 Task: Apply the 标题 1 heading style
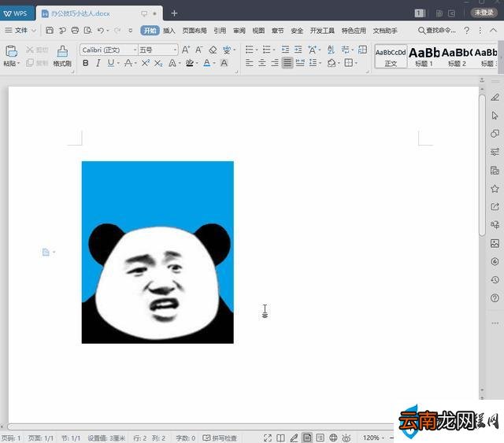[424, 57]
